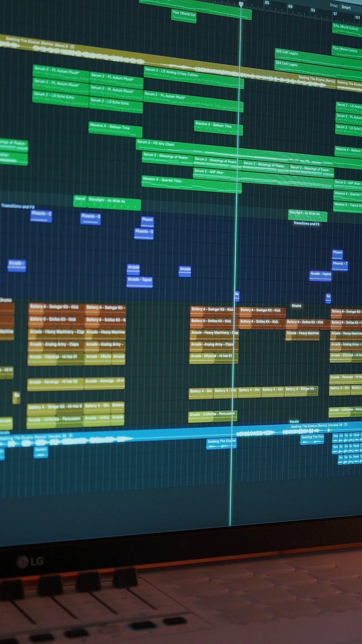Select the 'Seeking The Elus' vocal clip

click(312, 439)
